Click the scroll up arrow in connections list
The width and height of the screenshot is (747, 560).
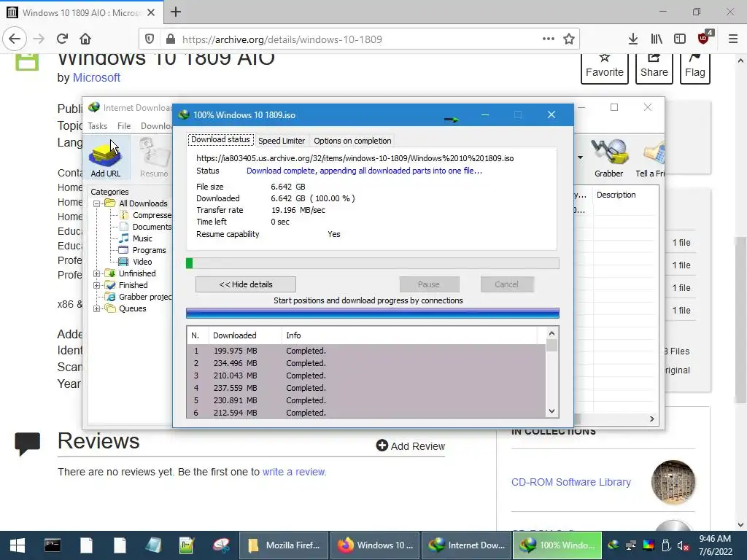[551, 333]
